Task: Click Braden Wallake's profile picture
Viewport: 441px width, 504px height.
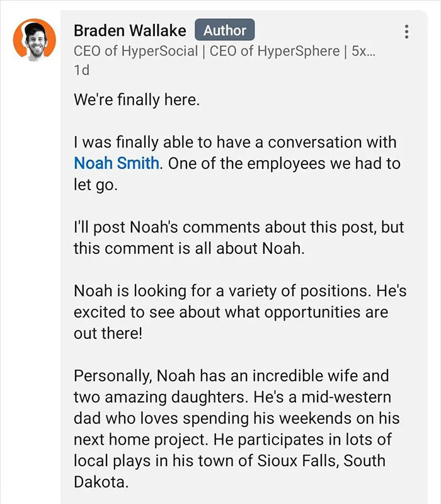Action: click(35, 40)
